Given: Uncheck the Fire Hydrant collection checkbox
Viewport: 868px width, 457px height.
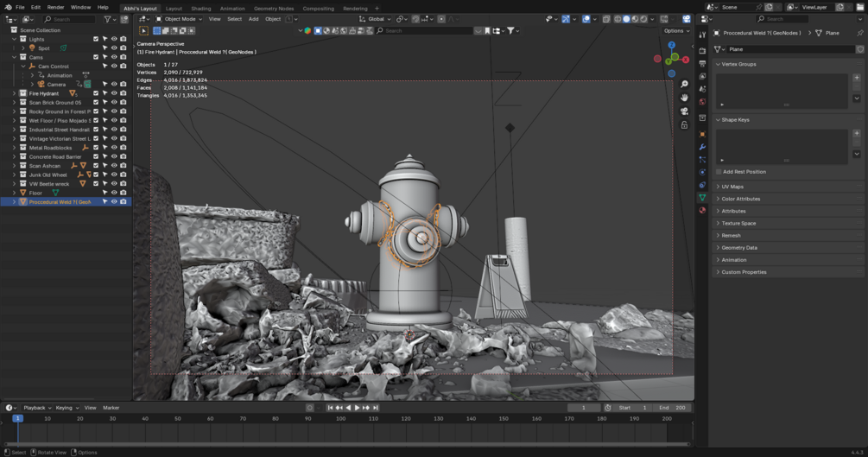Looking at the screenshot, I should pos(96,93).
